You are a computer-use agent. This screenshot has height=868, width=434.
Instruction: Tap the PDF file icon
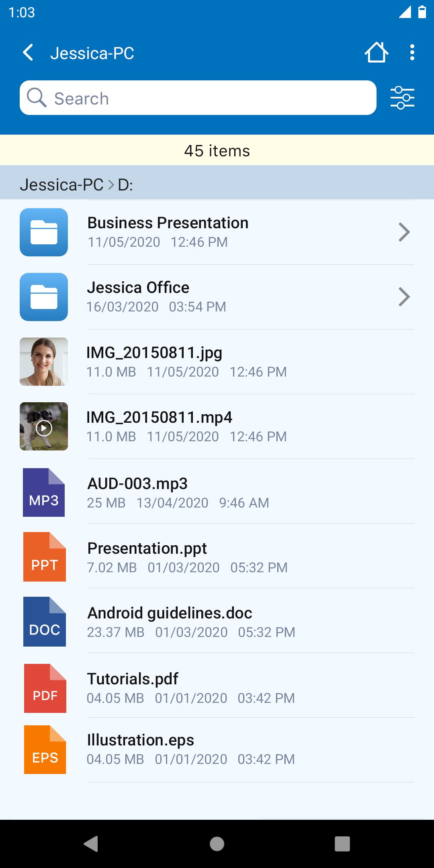45,688
